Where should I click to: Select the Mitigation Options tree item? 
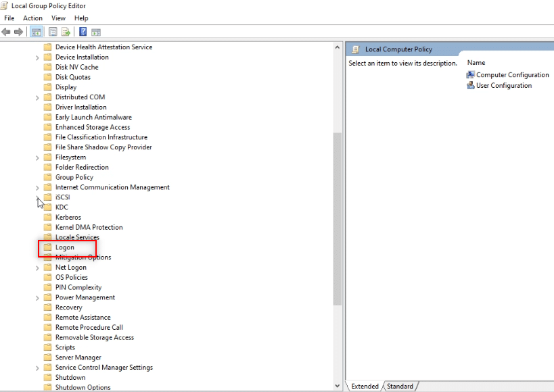(83, 257)
